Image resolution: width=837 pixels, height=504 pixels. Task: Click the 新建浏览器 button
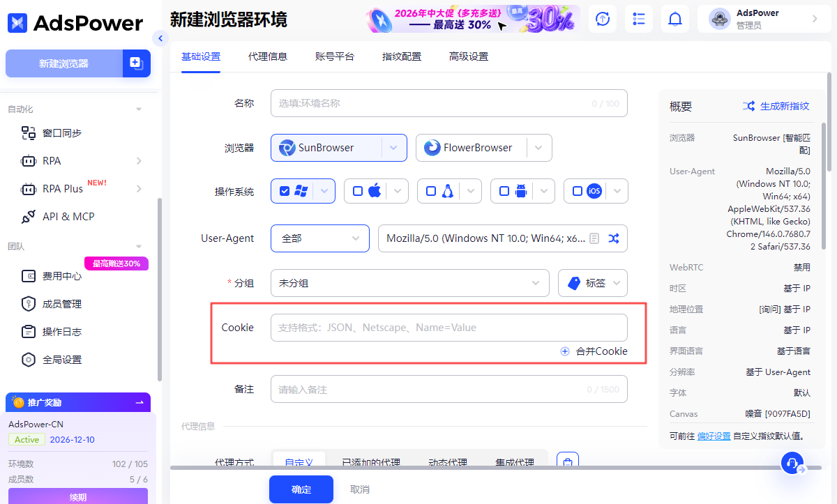[63, 63]
